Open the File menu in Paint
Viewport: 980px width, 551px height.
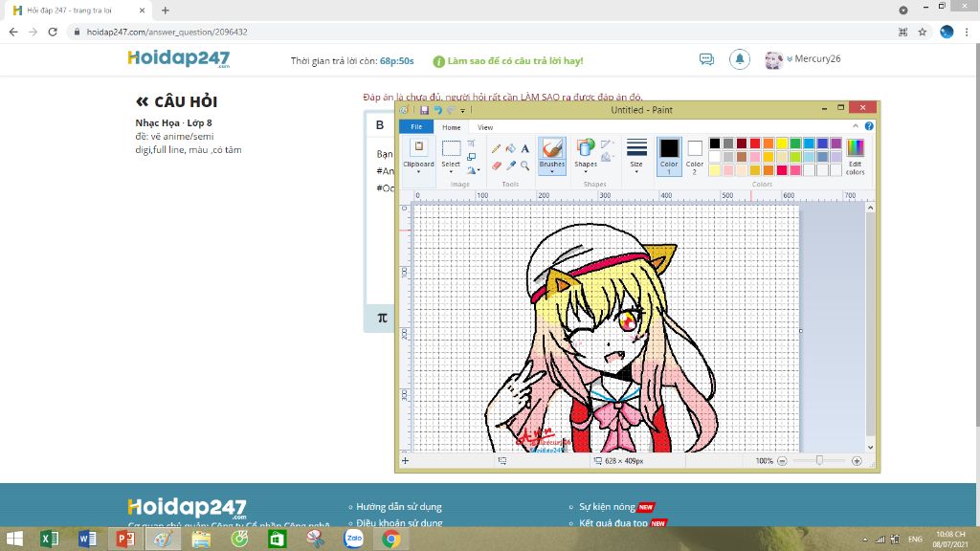pos(416,127)
